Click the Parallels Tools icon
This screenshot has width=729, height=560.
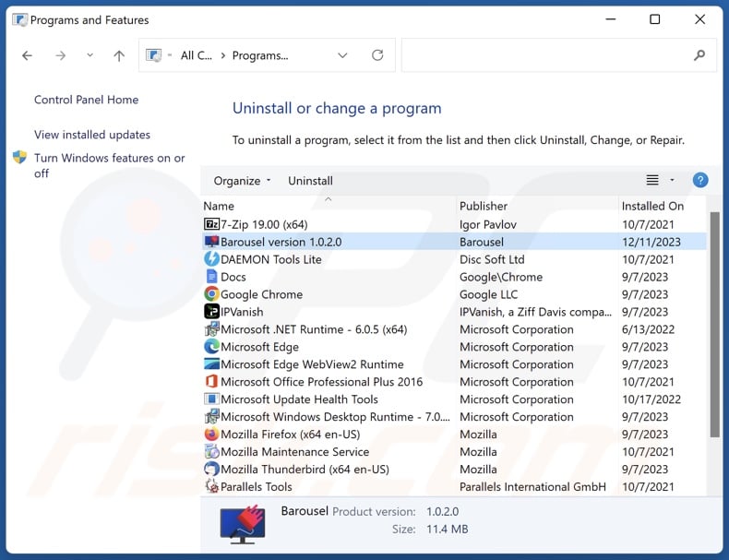tap(211, 486)
